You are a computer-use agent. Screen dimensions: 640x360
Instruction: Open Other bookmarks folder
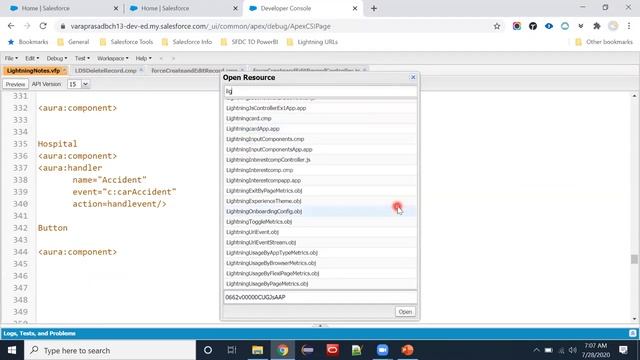(x=604, y=42)
